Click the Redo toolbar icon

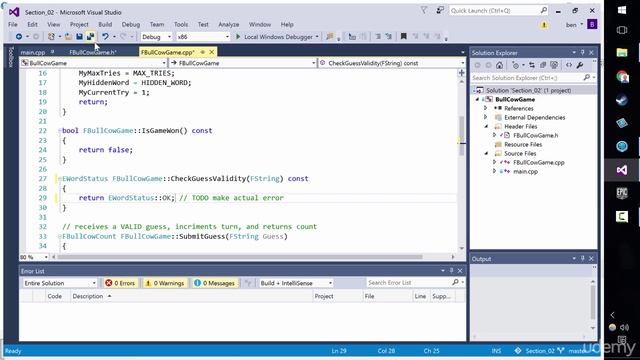123,37
